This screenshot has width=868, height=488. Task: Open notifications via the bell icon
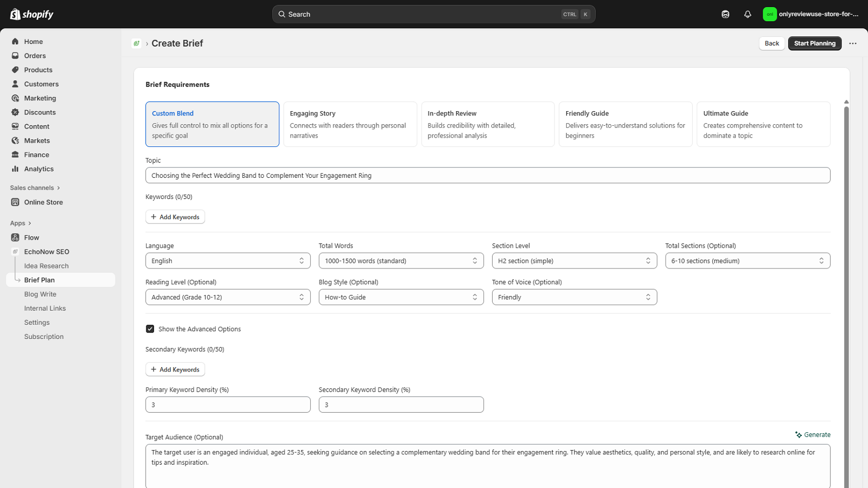click(x=748, y=14)
